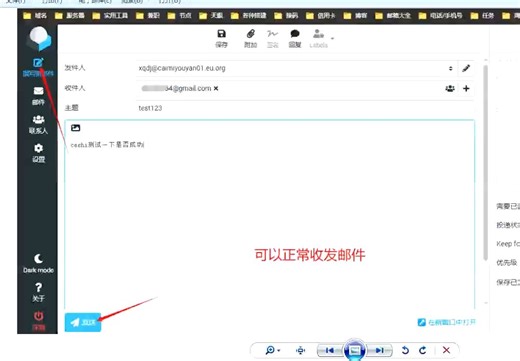Open the 电话/手机号 bookmark folder

coord(441,16)
